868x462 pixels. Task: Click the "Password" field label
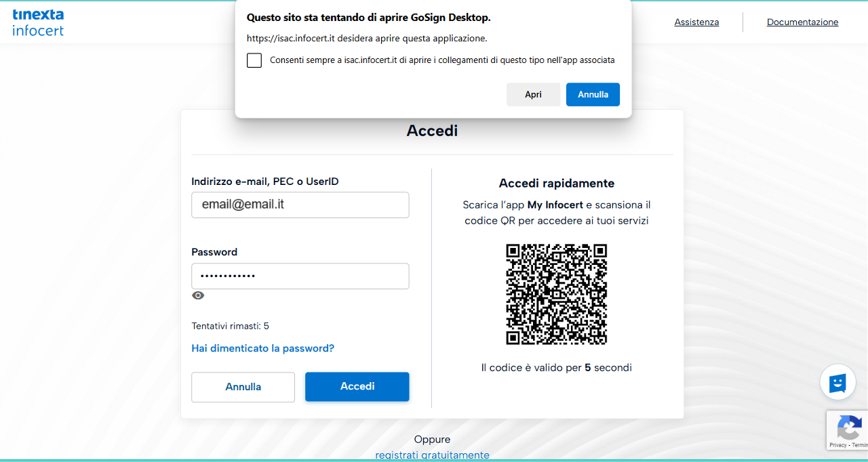(214, 252)
